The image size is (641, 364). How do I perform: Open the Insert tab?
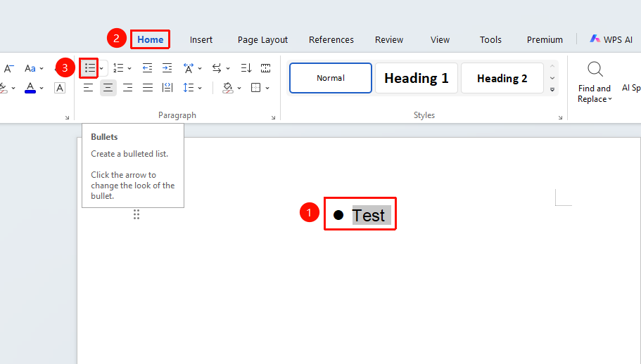(x=201, y=39)
